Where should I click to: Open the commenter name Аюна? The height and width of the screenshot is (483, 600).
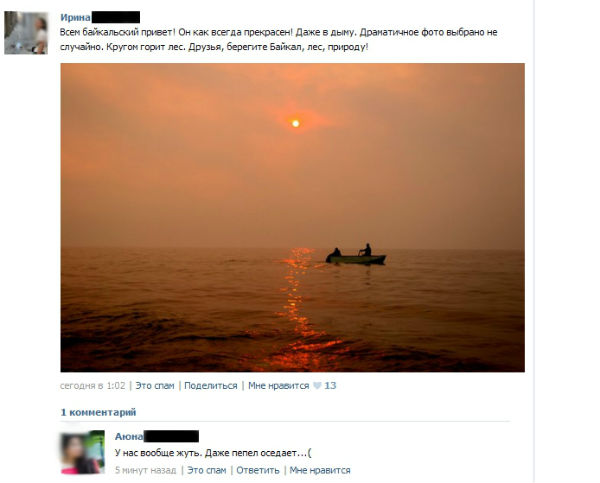129,436
